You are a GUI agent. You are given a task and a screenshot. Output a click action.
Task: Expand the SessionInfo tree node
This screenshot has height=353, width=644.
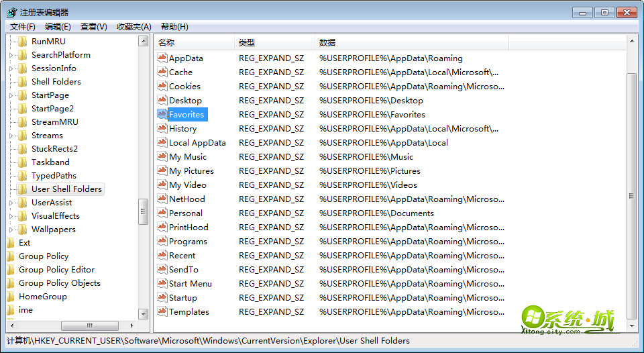coord(11,68)
